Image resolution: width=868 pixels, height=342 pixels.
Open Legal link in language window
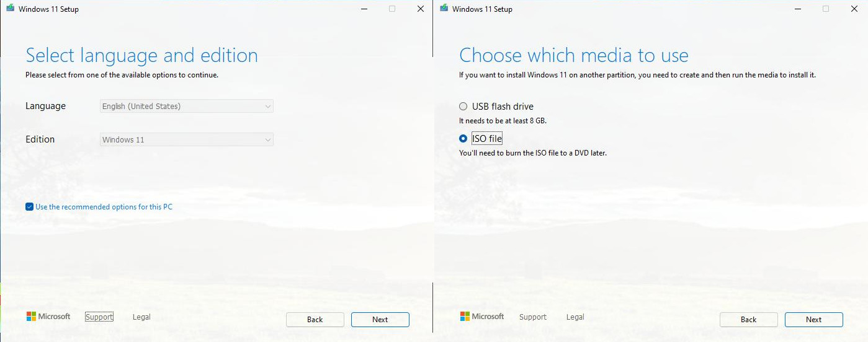click(x=141, y=317)
